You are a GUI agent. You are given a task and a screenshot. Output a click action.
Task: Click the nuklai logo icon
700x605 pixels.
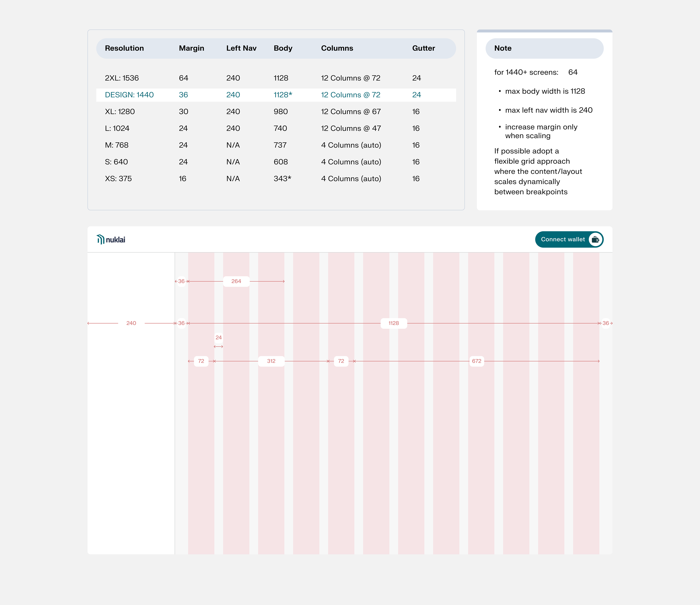click(100, 239)
